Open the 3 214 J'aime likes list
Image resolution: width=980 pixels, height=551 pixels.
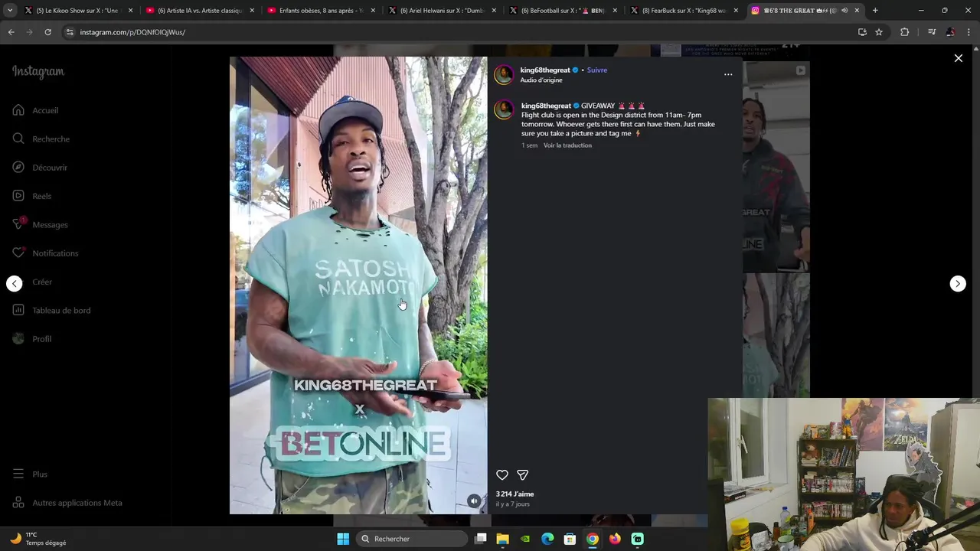pos(514,494)
